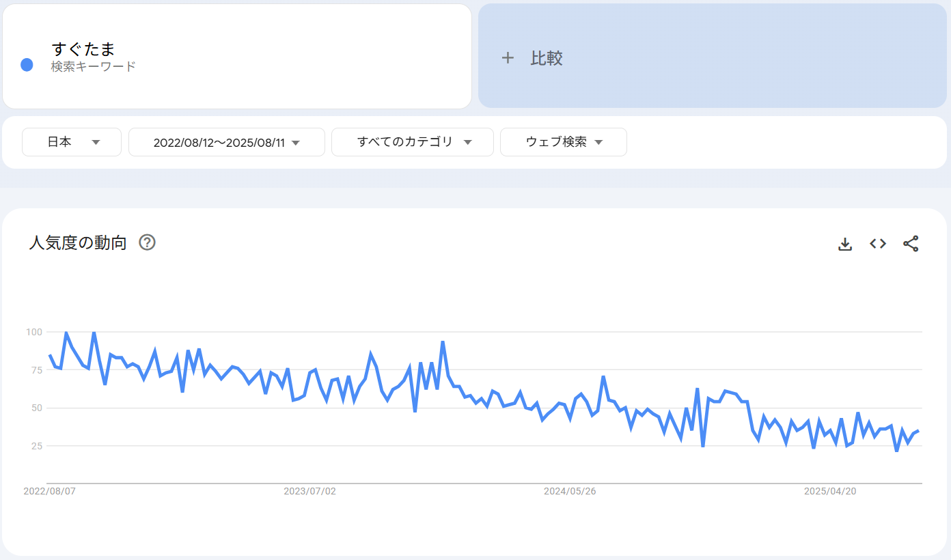This screenshot has width=951, height=560.
Task: Expand the 2022/08/12〜2025/08/11 date range dropdown
Action: tap(226, 142)
